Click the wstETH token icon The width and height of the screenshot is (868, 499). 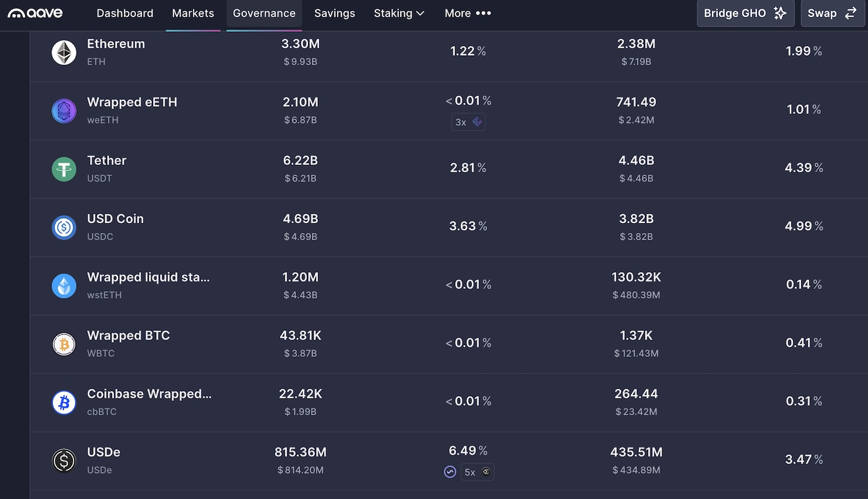[x=64, y=286]
